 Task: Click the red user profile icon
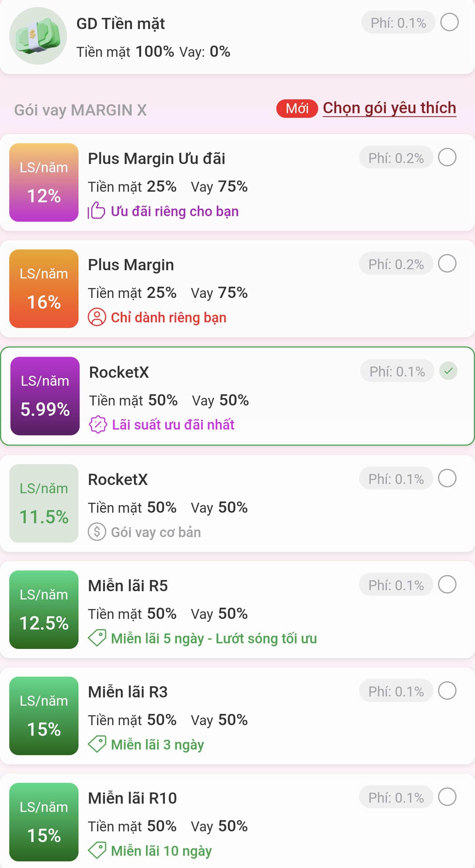(97, 317)
